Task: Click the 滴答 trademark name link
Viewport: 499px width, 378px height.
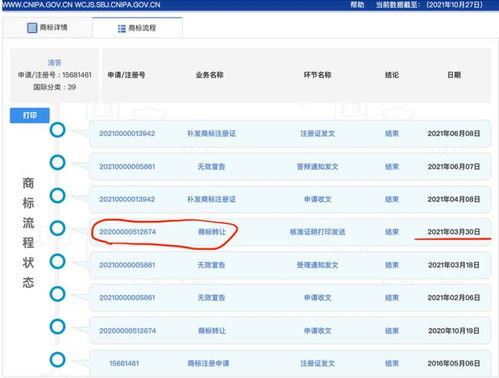Action: (x=54, y=63)
